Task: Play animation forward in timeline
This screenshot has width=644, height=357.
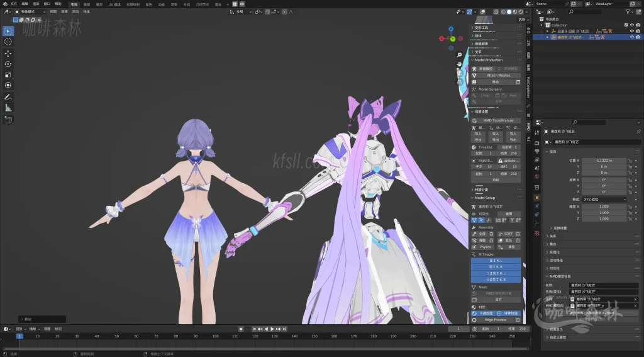Action: pyautogui.click(x=272, y=329)
